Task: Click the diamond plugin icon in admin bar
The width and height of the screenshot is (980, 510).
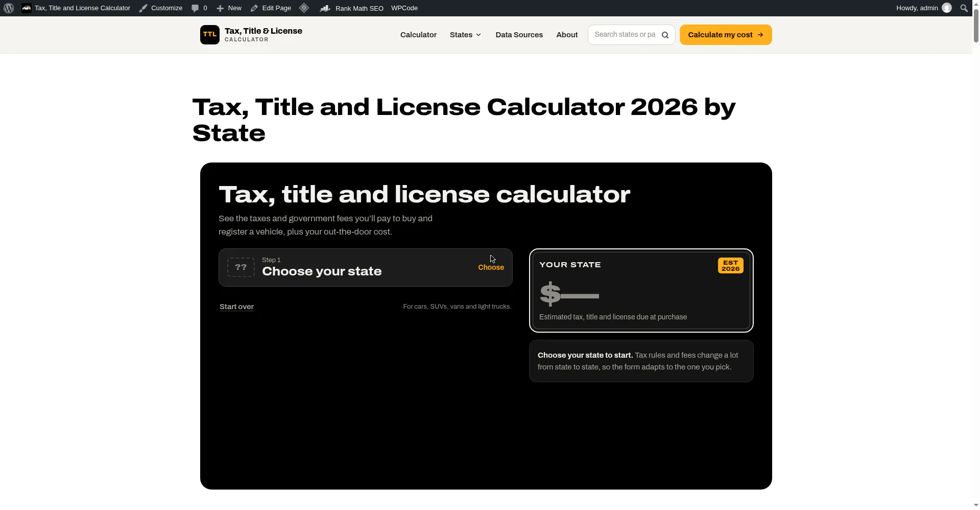Action: 304,8
